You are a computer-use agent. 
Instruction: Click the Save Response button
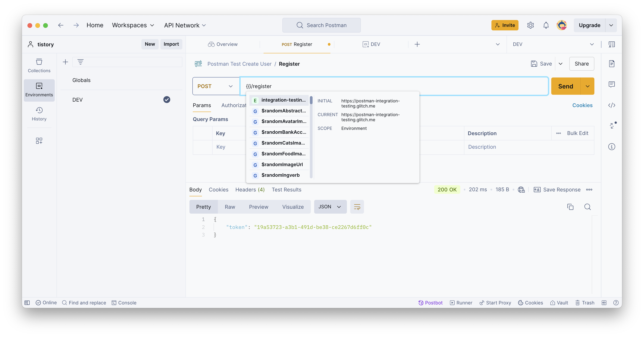pos(557,190)
